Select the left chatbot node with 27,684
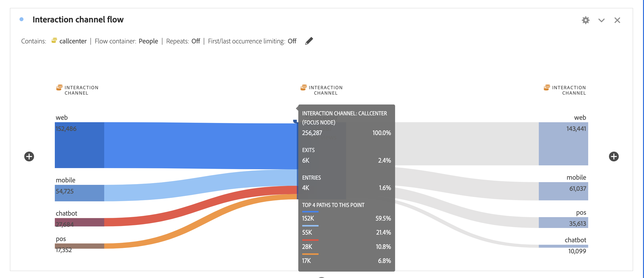644x278 pixels. pyautogui.click(x=79, y=222)
